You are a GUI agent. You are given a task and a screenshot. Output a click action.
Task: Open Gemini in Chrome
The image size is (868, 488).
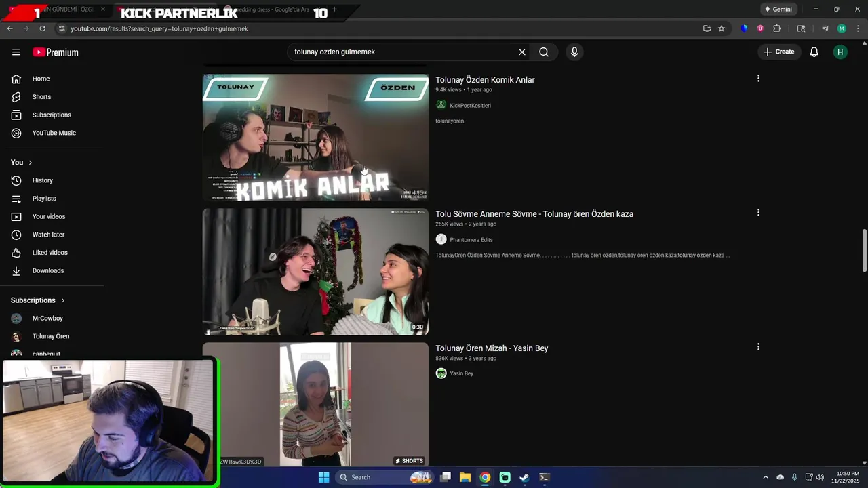coord(778,9)
